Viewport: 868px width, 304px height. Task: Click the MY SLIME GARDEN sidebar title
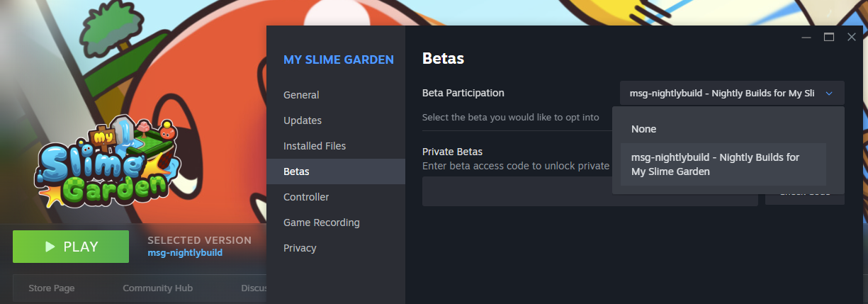coord(339,60)
